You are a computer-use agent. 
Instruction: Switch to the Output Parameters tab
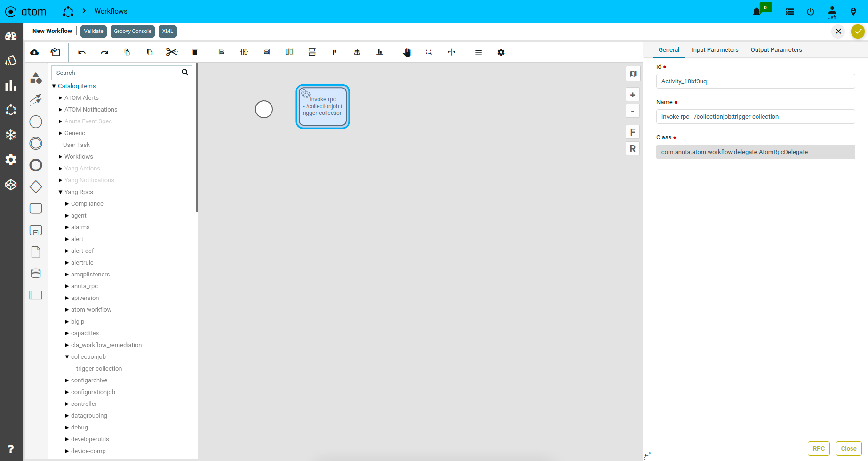776,50
